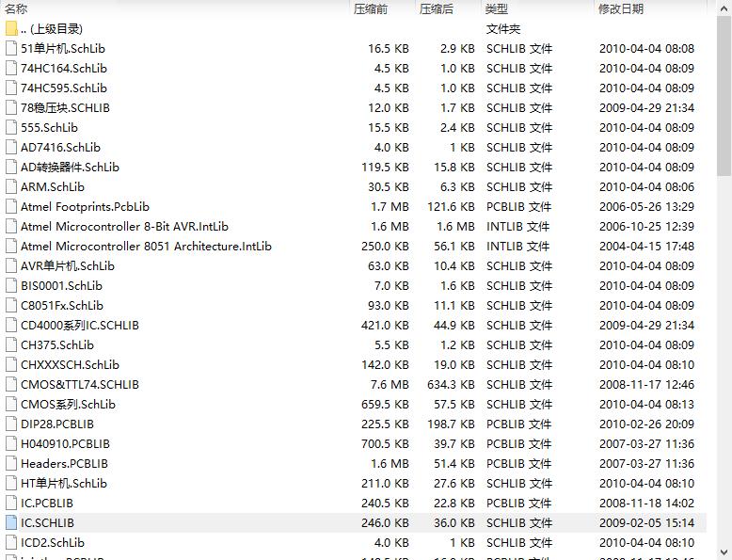This screenshot has height=560, width=732.
Task: Select Atmel Microcontroller 8051 Architecture.IntLib name
Action: 146,247
